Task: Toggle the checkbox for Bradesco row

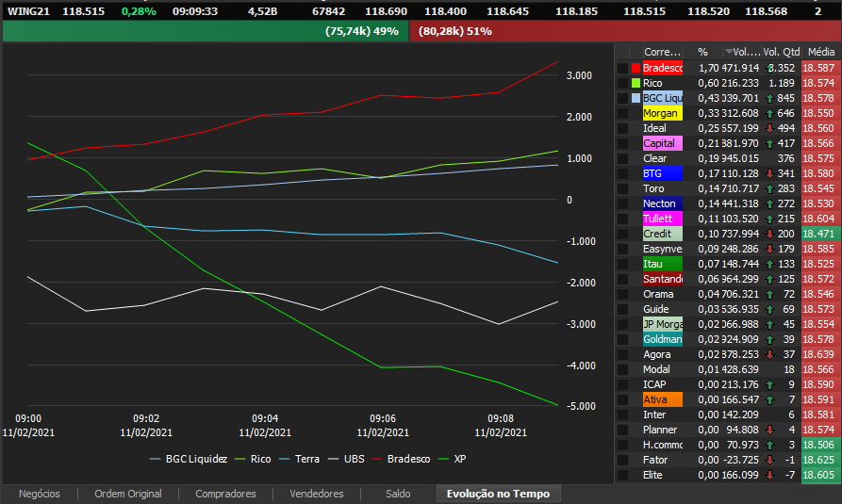Action: tap(622, 68)
